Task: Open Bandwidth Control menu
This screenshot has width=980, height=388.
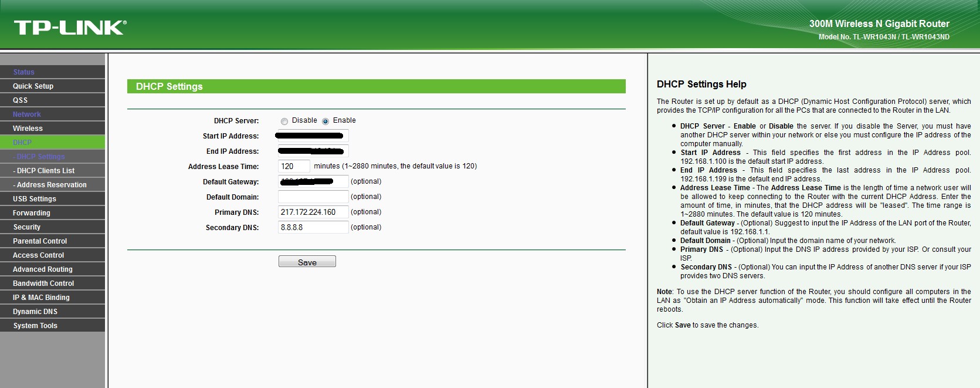Action: [x=53, y=284]
